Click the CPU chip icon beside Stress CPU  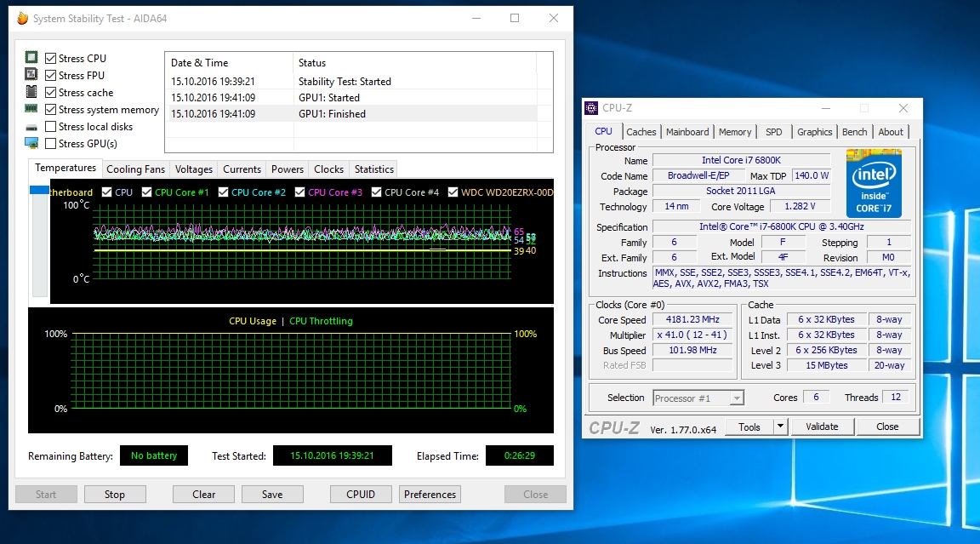click(x=31, y=58)
